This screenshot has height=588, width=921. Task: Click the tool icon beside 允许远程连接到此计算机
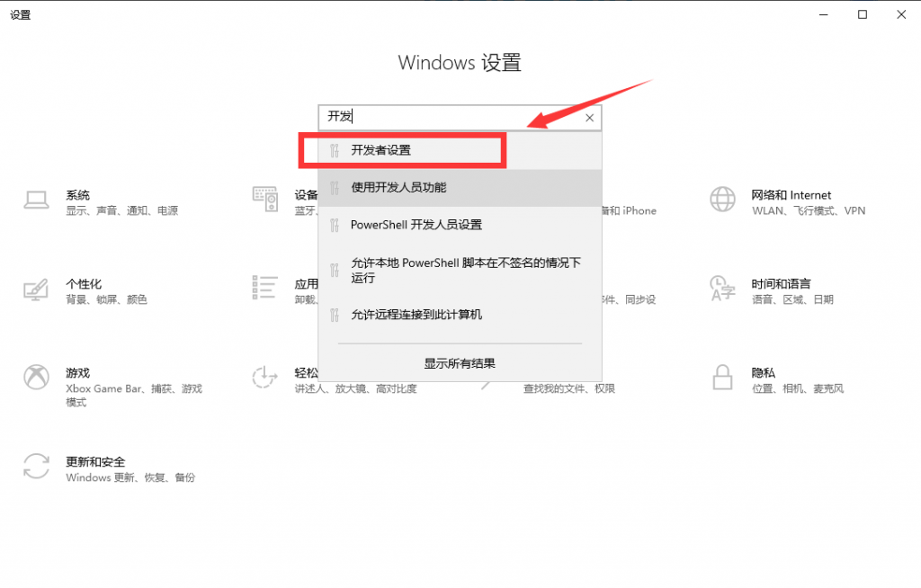pyautogui.click(x=335, y=315)
